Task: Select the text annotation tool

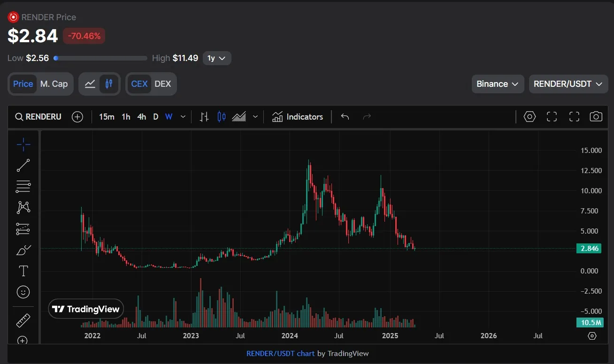Action: point(23,271)
